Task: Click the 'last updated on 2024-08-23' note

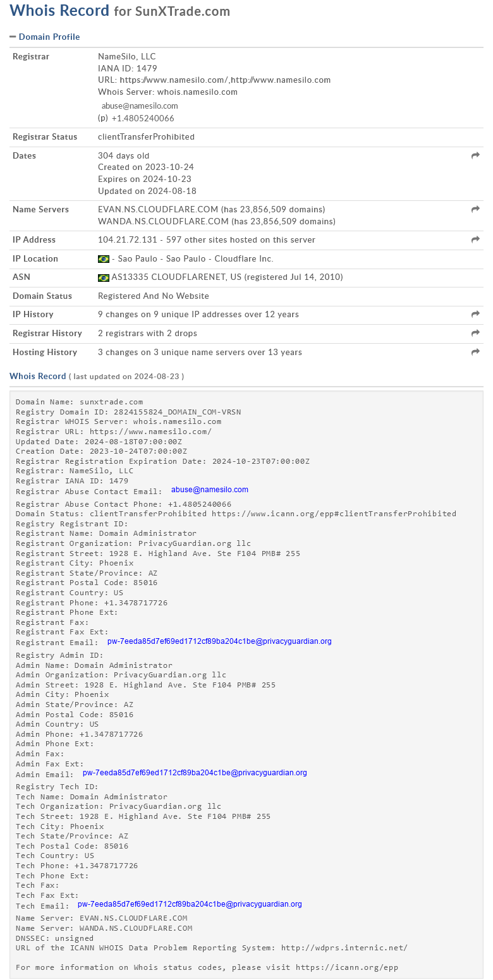Action: coord(126,377)
